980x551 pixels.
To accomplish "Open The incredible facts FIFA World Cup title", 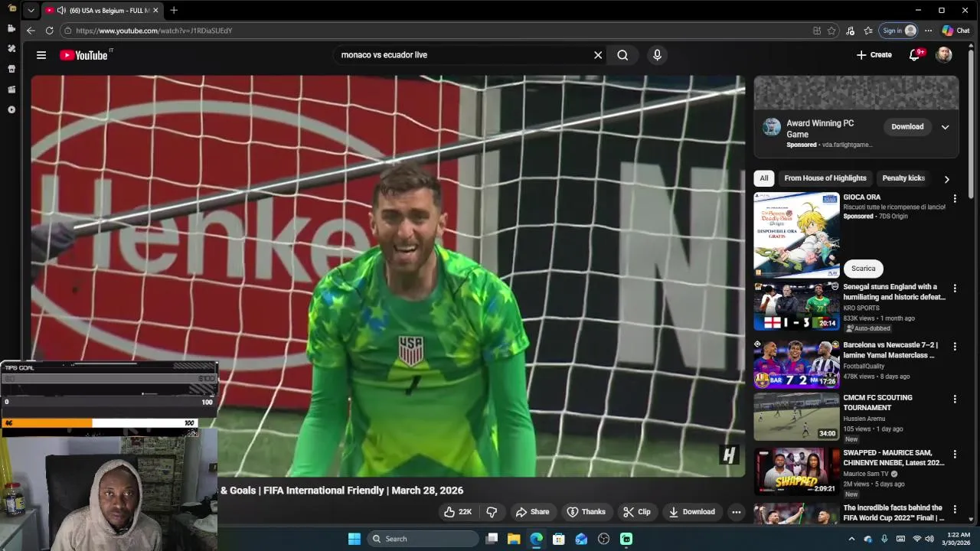I will [x=893, y=513].
